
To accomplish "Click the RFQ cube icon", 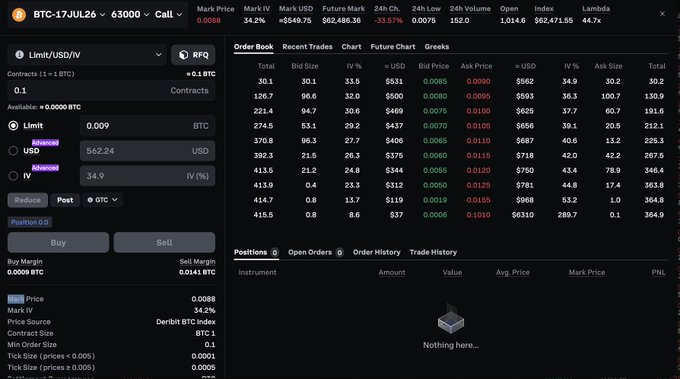I will click(x=183, y=55).
